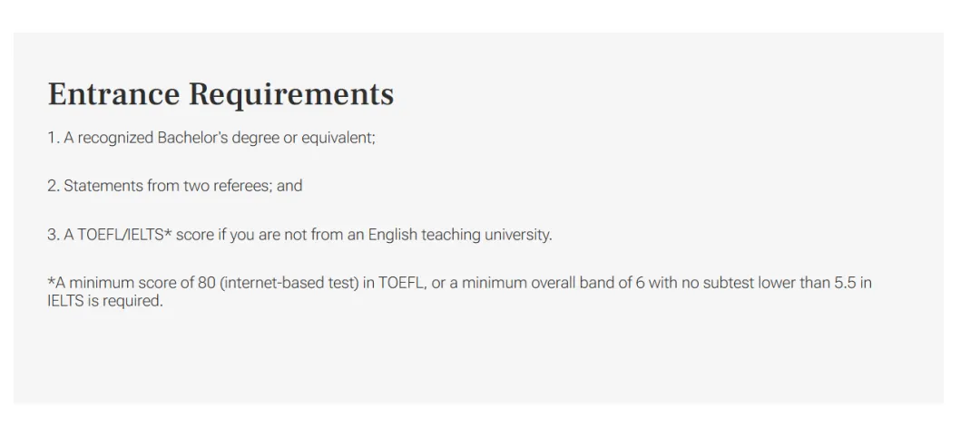Click the "IELTS is required." text
This screenshot has height=436, width=980.
tap(104, 301)
